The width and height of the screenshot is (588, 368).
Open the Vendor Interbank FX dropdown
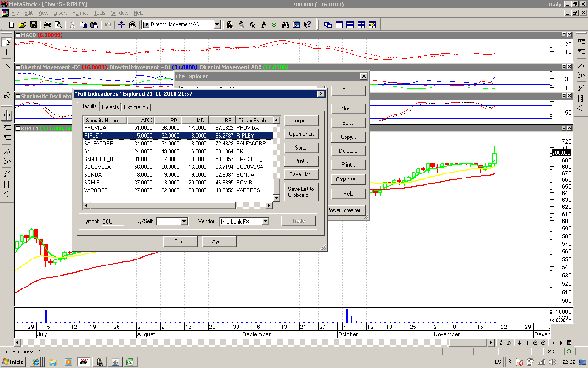(265, 221)
